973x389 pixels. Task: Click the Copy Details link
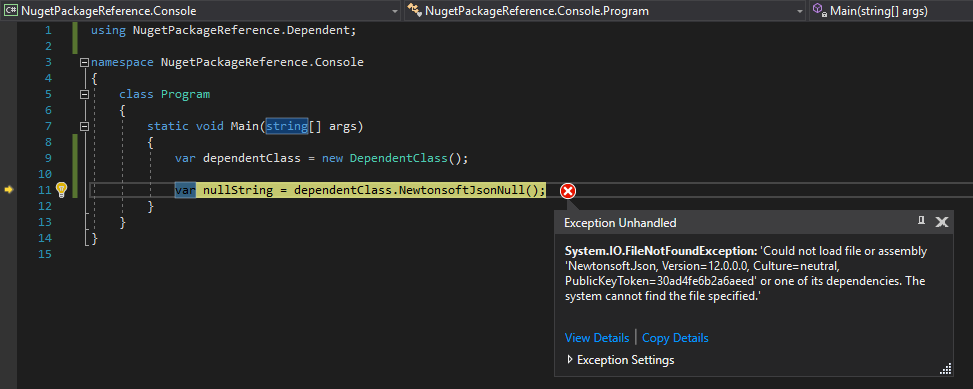[x=675, y=338]
